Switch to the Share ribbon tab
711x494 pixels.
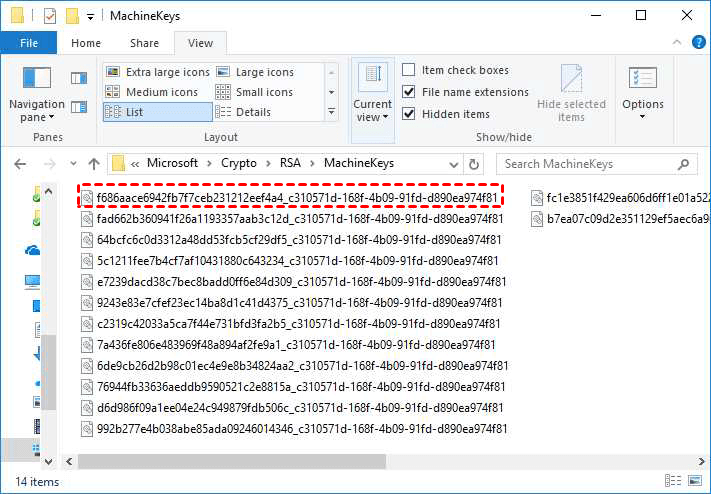[x=144, y=43]
